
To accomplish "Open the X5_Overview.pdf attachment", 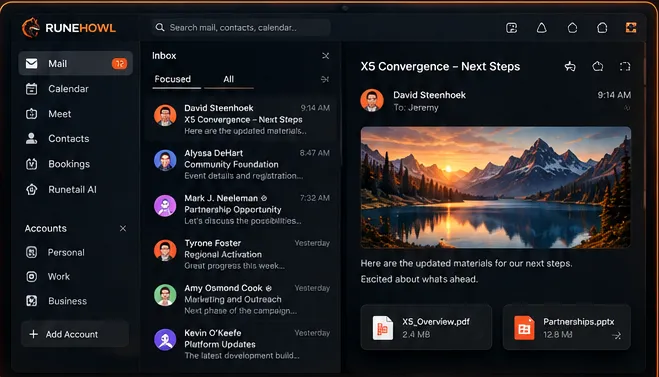I will (426, 327).
